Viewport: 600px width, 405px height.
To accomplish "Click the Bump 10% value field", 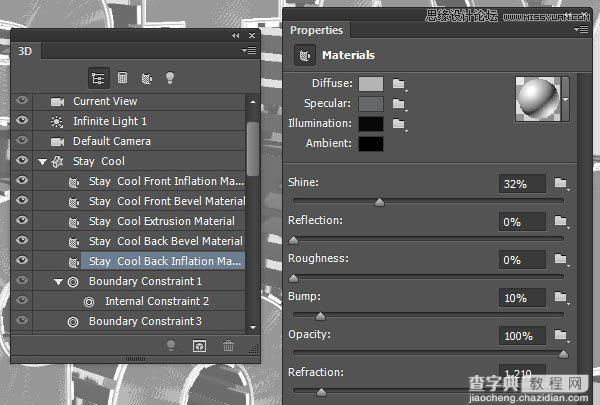I will [522, 298].
